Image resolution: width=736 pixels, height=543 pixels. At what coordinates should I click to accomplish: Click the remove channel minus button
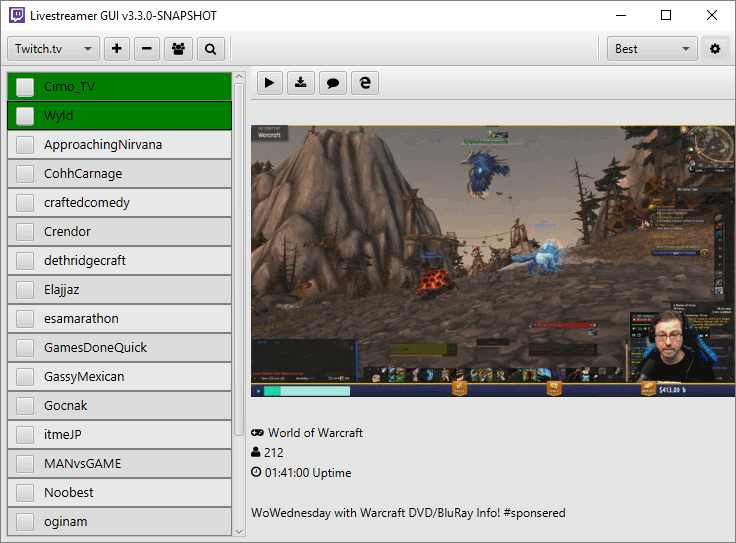[147, 49]
